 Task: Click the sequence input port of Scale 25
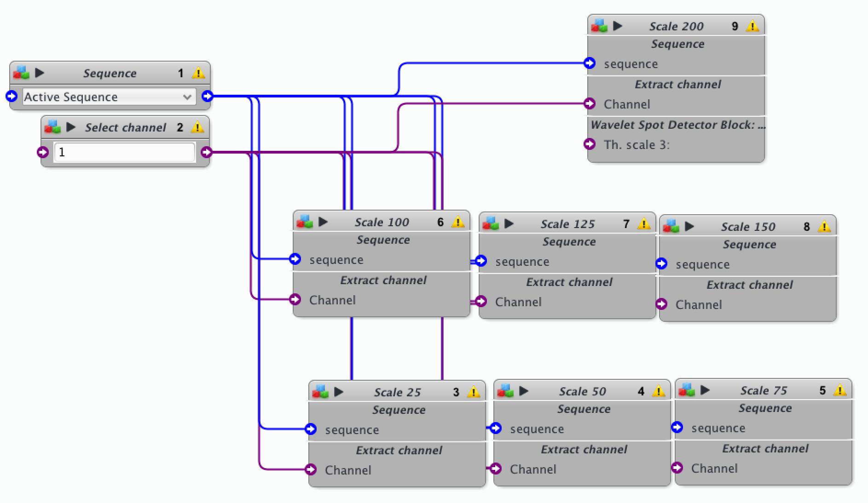point(311,429)
